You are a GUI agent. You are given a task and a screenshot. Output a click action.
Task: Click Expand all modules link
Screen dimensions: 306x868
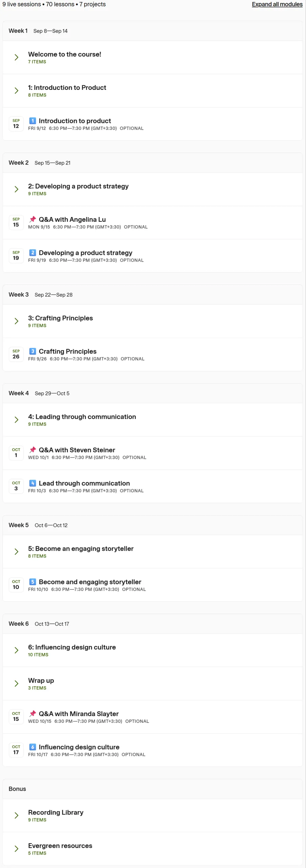click(x=277, y=4)
